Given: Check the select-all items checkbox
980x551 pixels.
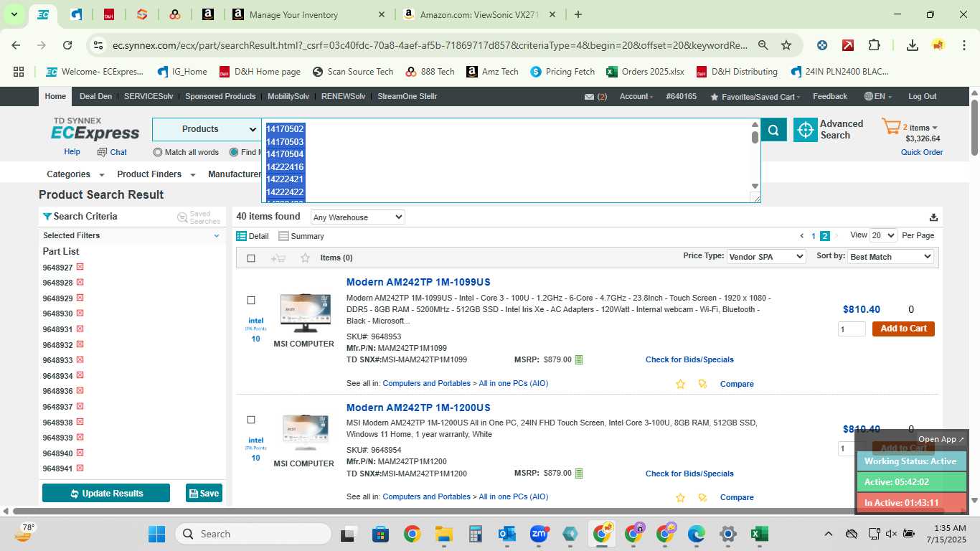Looking at the screenshot, I should tap(251, 258).
